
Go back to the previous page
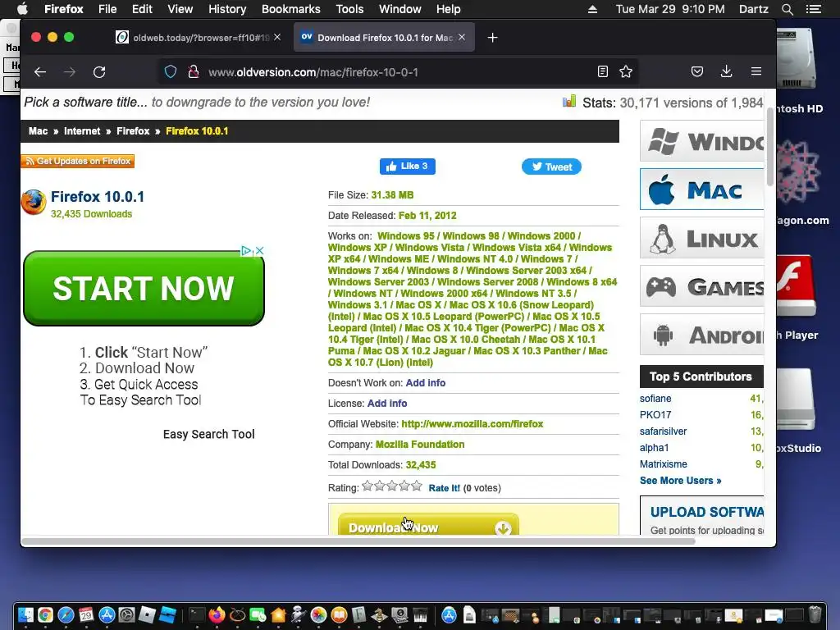click(x=40, y=72)
